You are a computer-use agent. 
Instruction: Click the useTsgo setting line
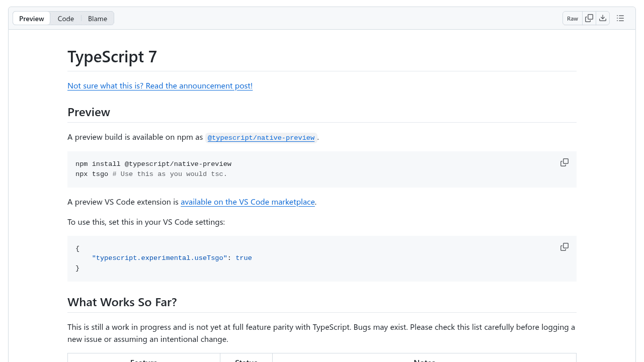172,258
